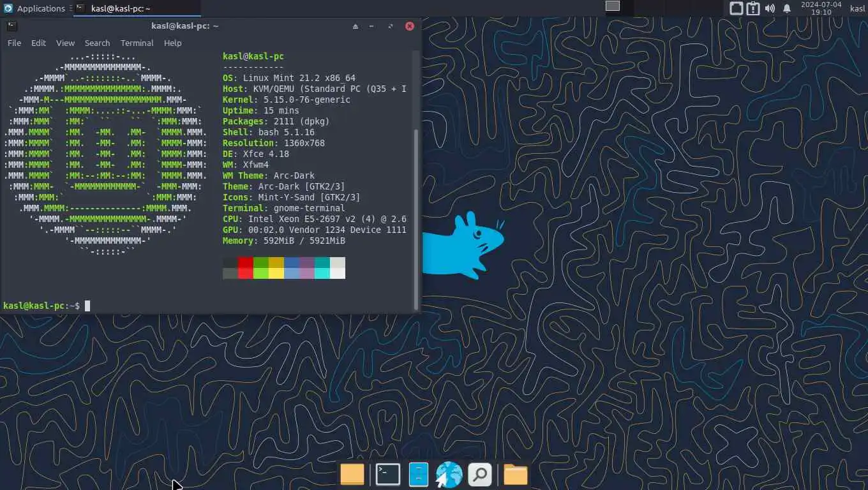Minimize the terminal window

click(x=371, y=26)
